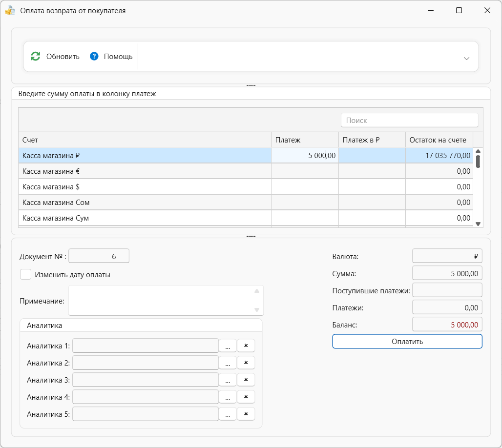Click into the Примечание text area
502x448 pixels.
166,301
